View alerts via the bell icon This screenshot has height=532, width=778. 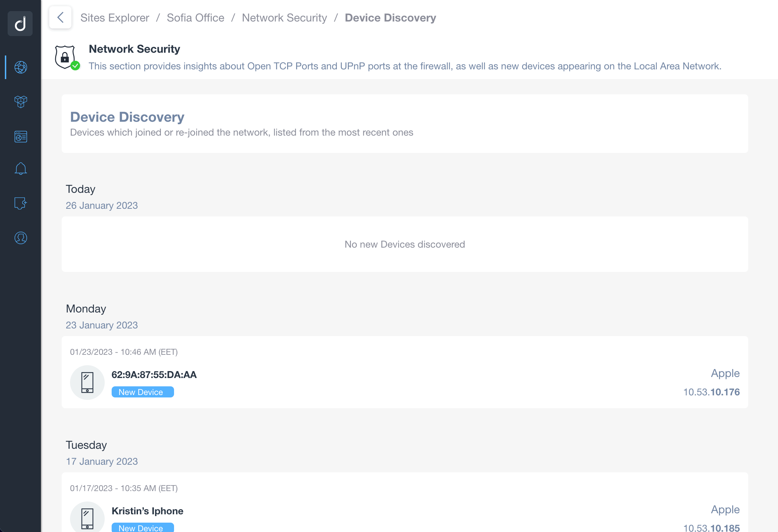point(20,168)
